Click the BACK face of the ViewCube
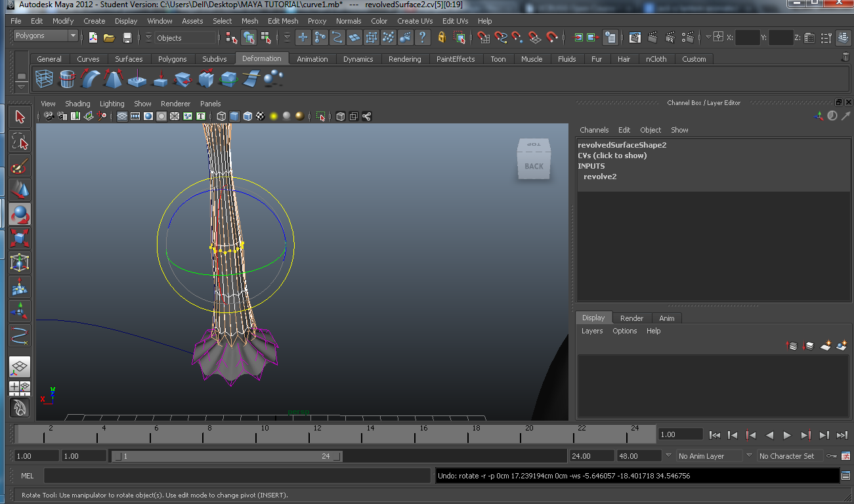Viewport: 854px width, 504px height. click(534, 166)
